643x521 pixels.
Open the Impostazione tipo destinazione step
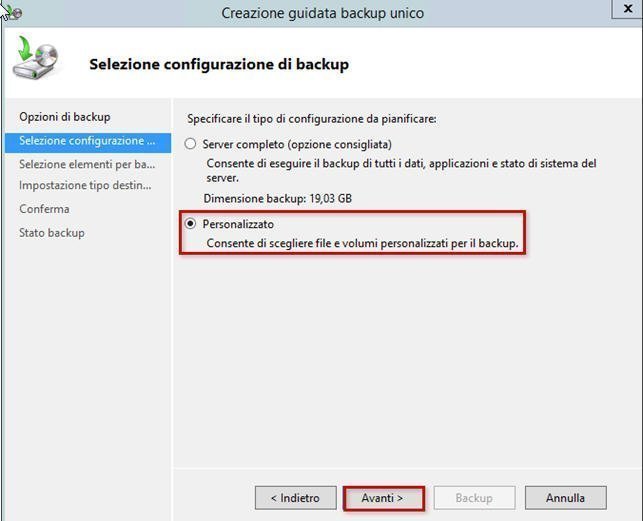click(x=85, y=185)
